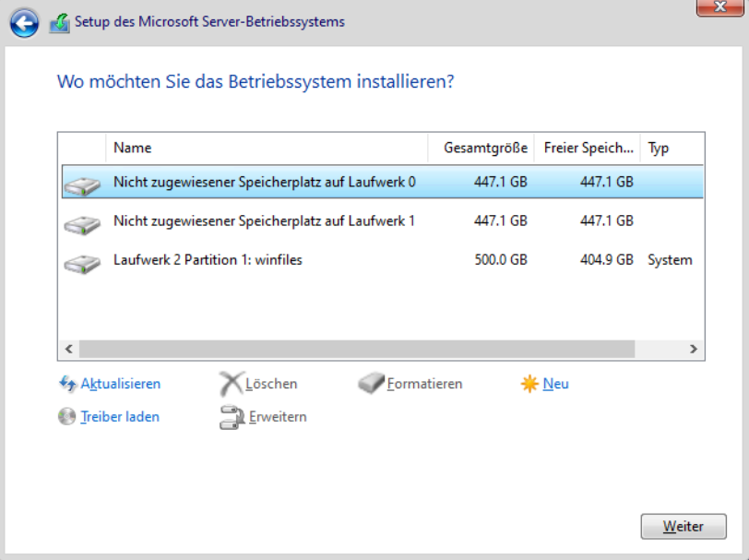Image resolution: width=749 pixels, height=560 pixels.
Task: Click the Formatieren eraser icon
Action: [x=371, y=383]
